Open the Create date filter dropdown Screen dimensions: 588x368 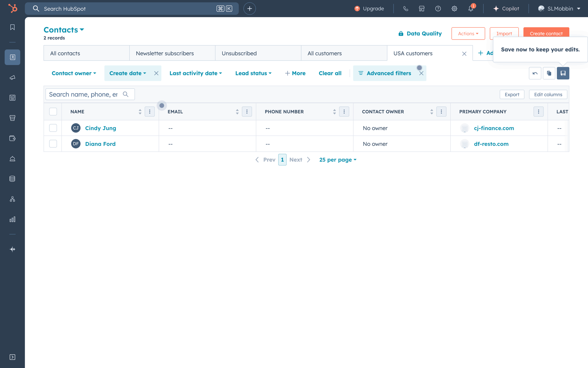click(128, 73)
